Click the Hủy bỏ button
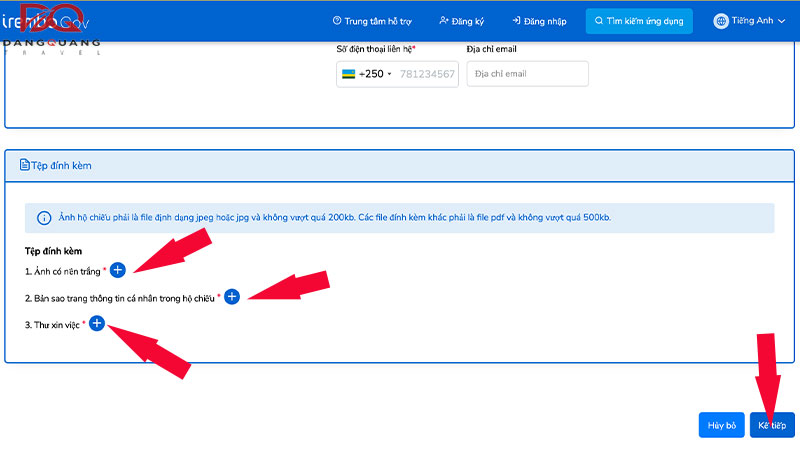 click(x=721, y=425)
